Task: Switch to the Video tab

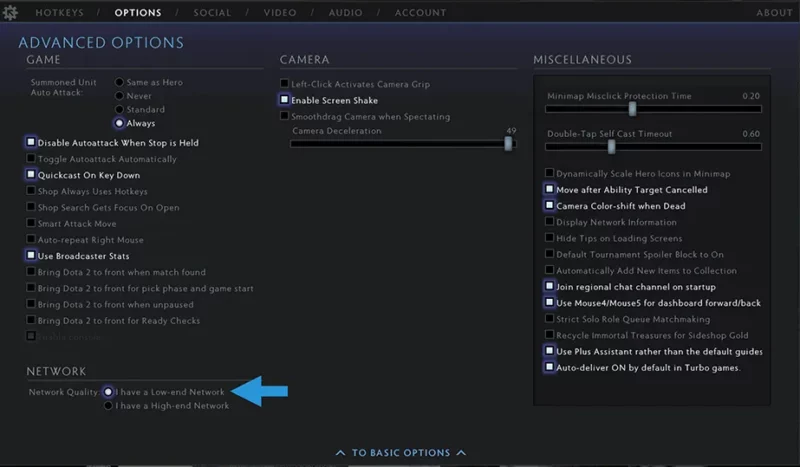Action: coord(280,12)
